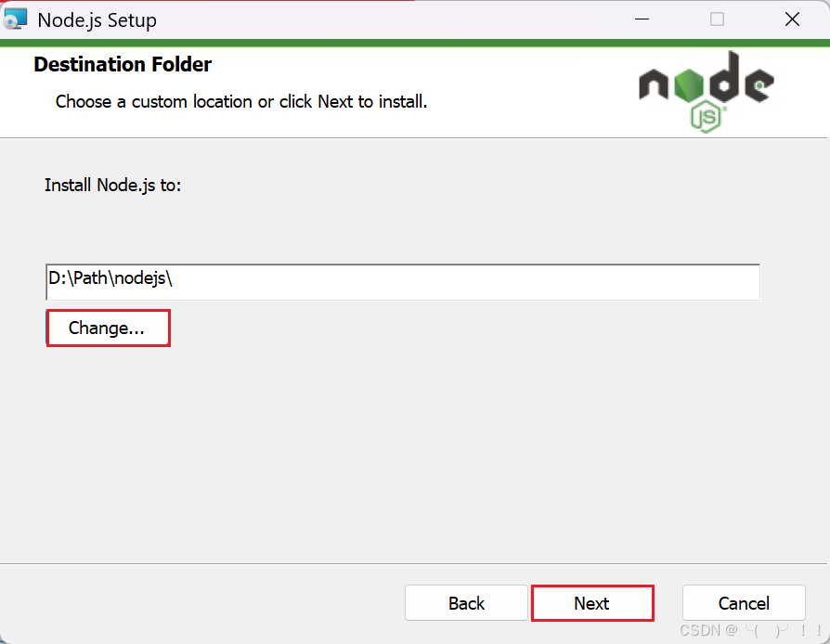Click the Change... button
This screenshot has height=644, width=830.
point(109,328)
